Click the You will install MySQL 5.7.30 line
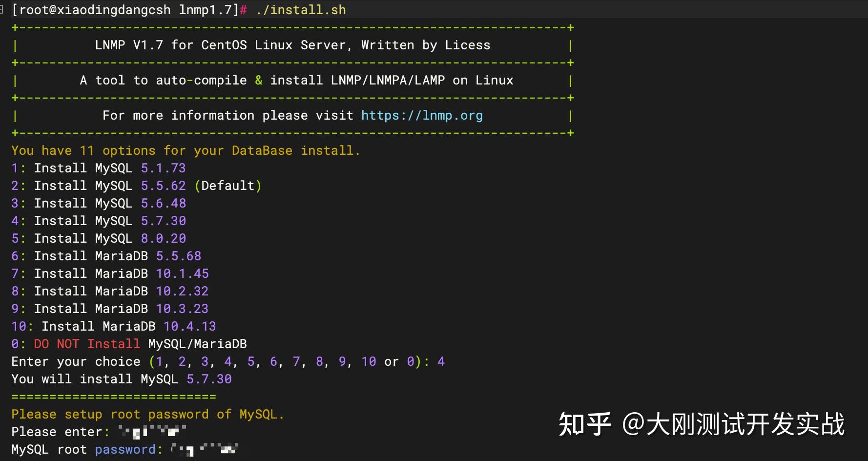 pos(122,379)
